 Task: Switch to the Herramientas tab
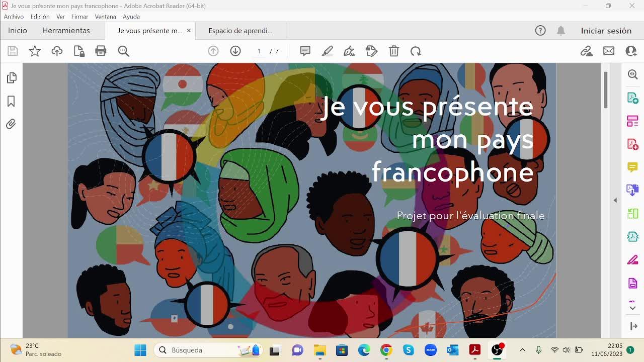point(66,31)
